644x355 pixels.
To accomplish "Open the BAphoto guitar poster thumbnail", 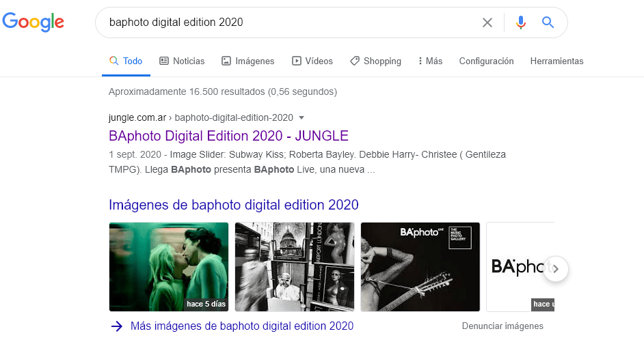I will (x=420, y=267).
